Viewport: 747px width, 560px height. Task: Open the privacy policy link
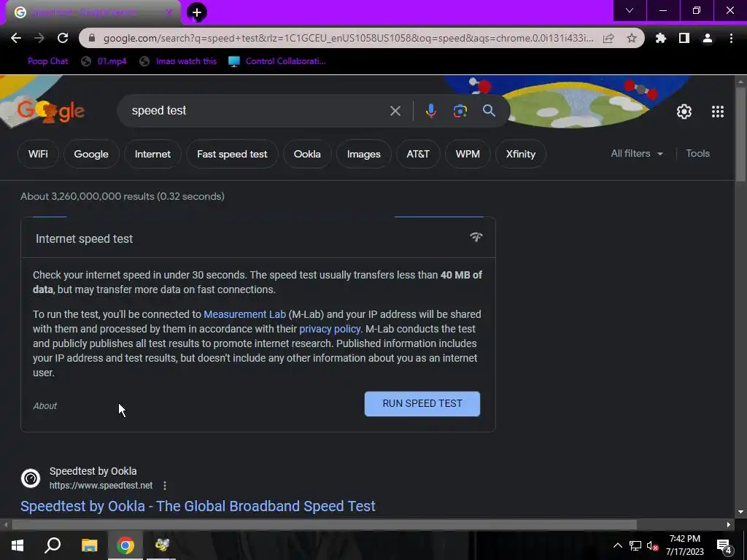tap(330, 329)
